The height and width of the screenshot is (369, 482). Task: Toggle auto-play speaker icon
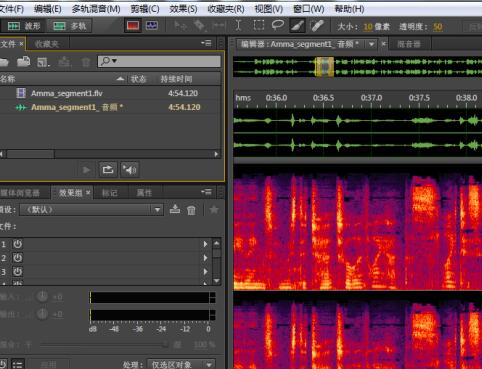130,170
